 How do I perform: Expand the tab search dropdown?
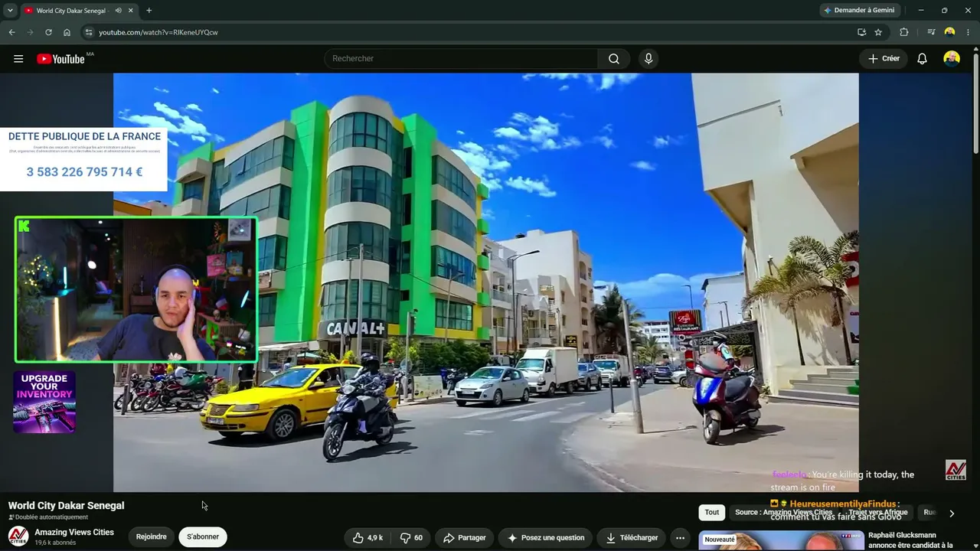click(x=10, y=11)
